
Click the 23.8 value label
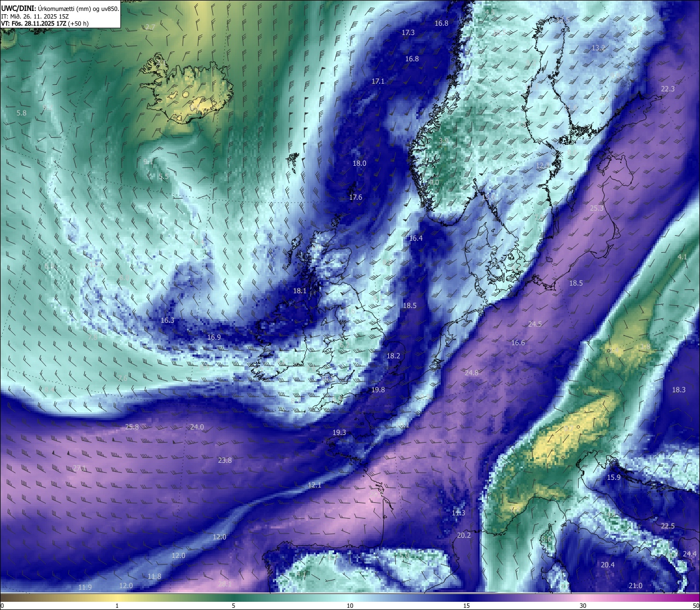point(225,461)
